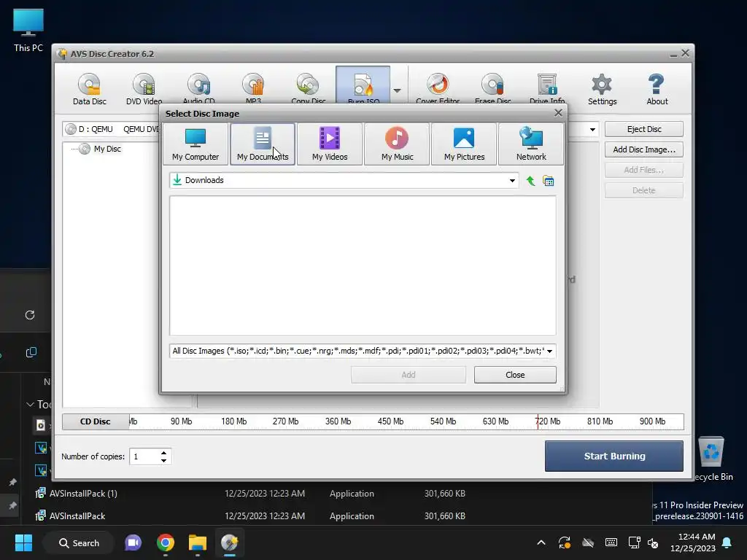Screen dimensions: 747x560
Task: Select the MP3 disc tool
Action: (253, 89)
